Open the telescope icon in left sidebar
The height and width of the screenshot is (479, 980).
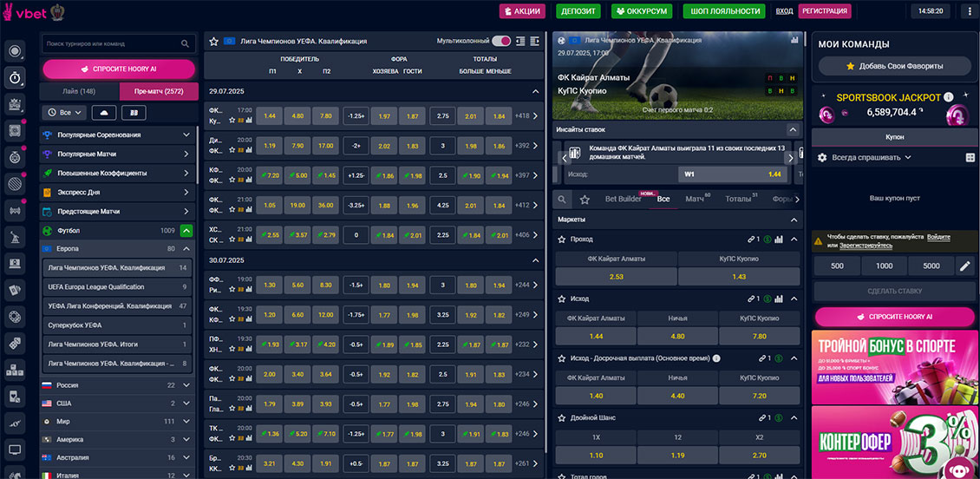click(x=15, y=237)
